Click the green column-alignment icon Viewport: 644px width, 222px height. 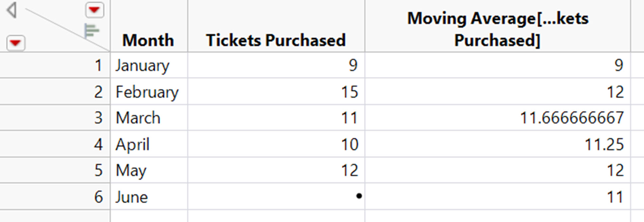tap(91, 31)
